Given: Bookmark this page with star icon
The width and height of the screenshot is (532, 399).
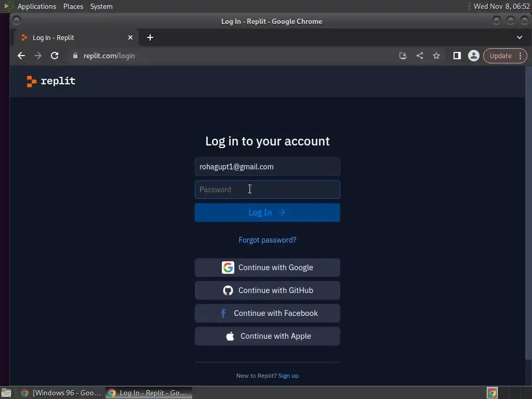Looking at the screenshot, I should click(x=436, y=56).
